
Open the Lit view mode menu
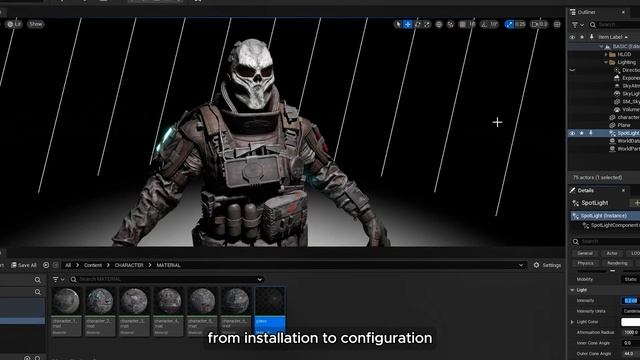point(14,24)
